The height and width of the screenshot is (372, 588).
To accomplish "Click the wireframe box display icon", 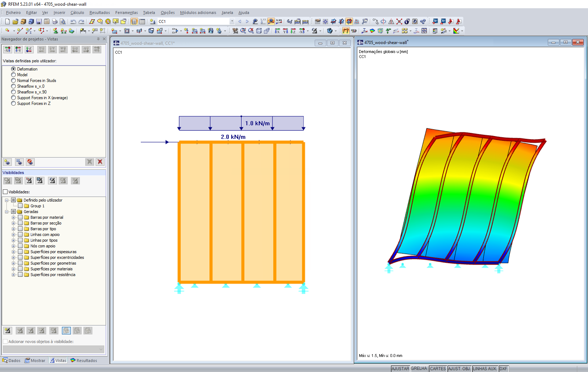I will tap(259, 31).
